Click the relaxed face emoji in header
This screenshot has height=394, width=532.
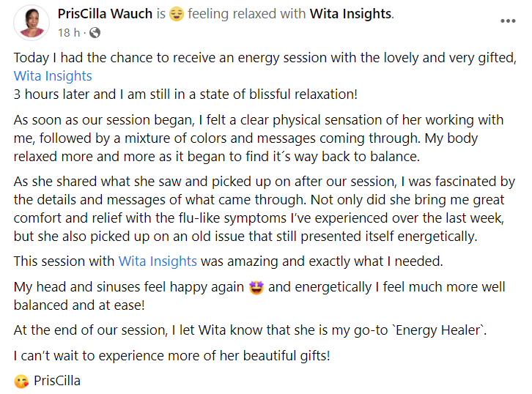pyautogui.click(x=176, y=14)
